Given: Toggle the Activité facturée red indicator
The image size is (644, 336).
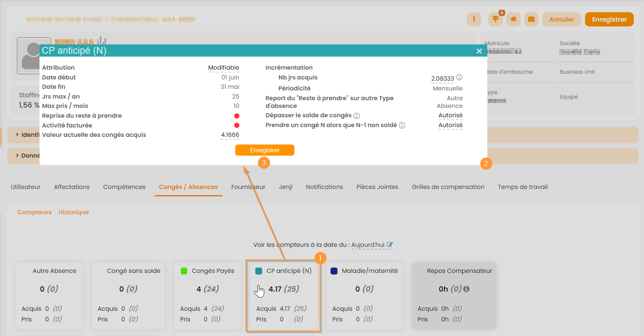Looking at the screenshot, I should pos(237,125).
